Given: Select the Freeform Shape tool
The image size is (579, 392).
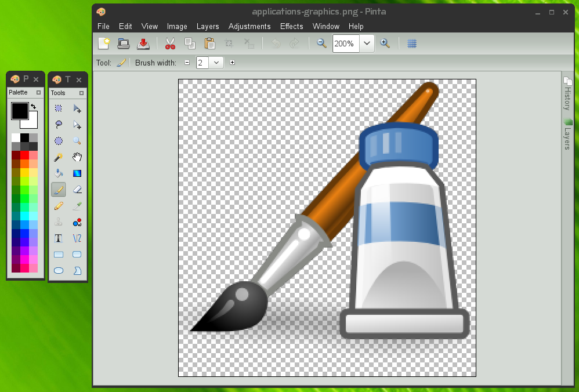Looking at the screenshot, I should 77,271.
